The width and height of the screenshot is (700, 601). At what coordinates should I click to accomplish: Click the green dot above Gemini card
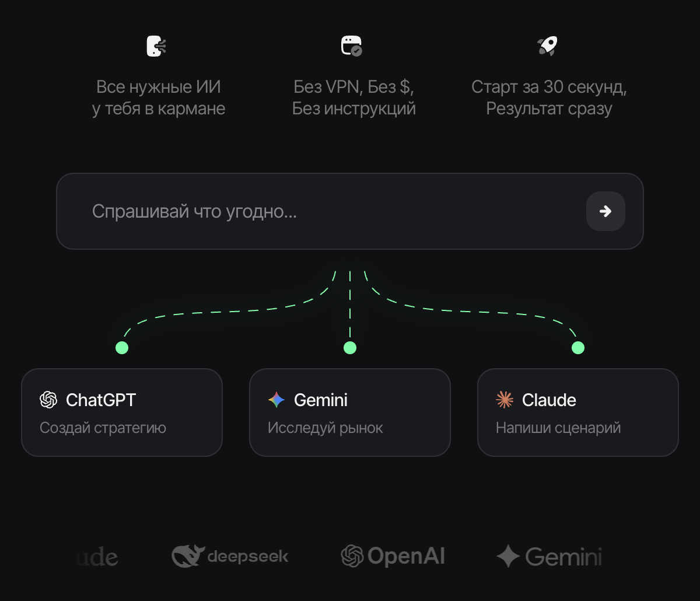click(350, 348)
